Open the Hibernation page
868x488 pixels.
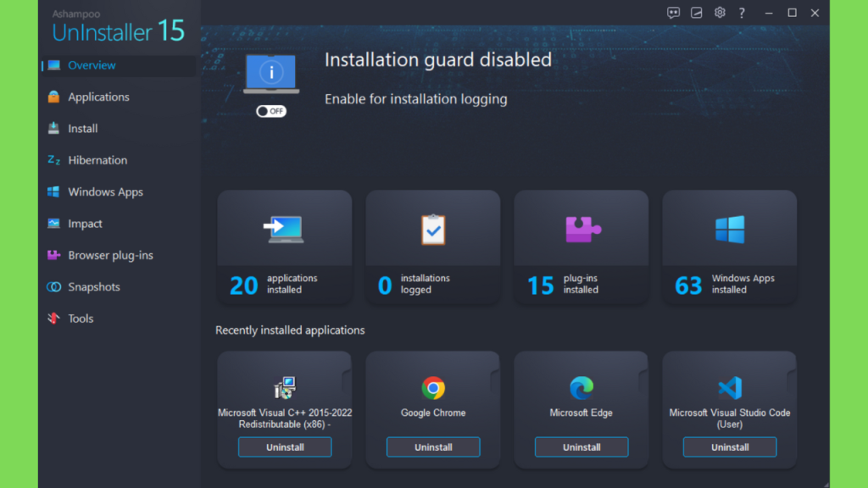118,160
